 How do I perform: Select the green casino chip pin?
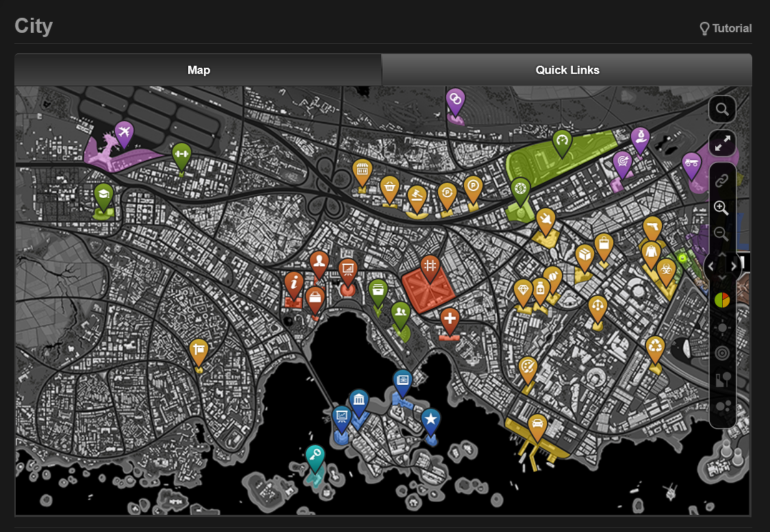click(520, 190)
